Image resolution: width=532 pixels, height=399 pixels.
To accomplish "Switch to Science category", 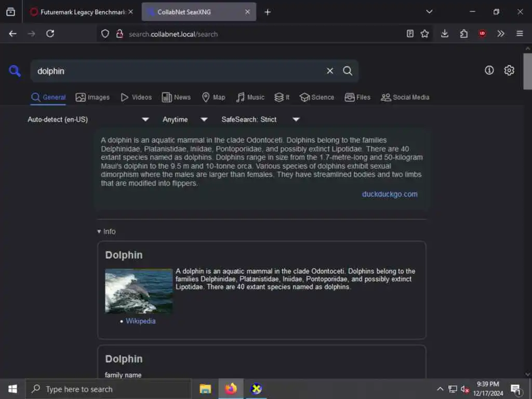I will point(317,97).
